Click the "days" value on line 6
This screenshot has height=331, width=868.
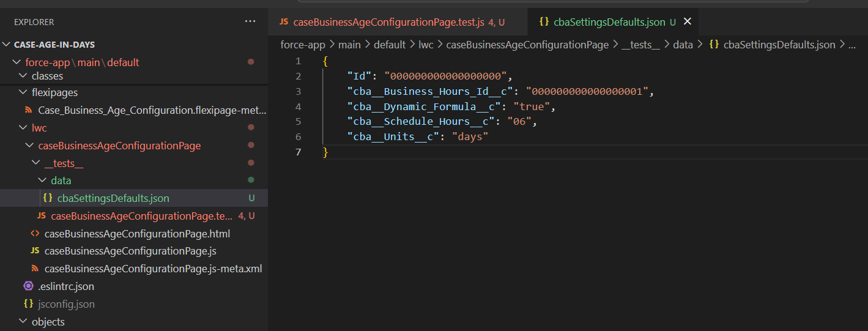tap(470, 137)
